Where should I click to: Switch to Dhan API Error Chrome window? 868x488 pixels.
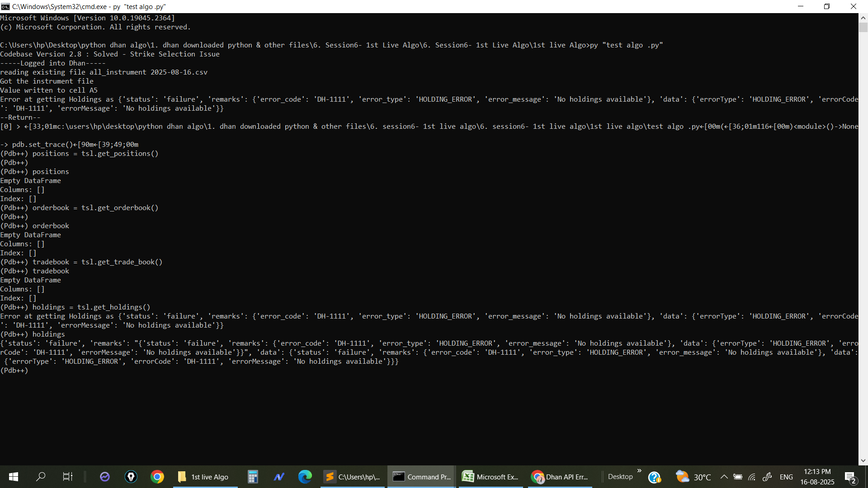pos(560,477)
